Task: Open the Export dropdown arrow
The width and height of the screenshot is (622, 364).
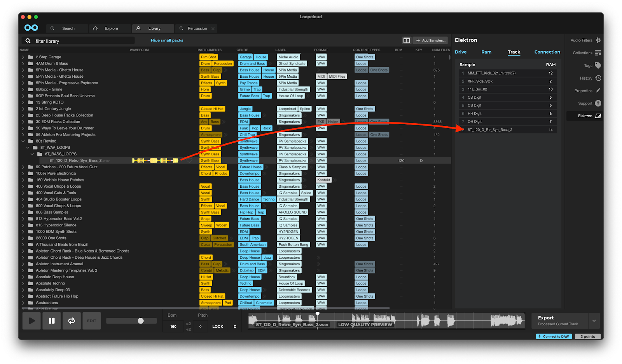Action: [594, 321]
